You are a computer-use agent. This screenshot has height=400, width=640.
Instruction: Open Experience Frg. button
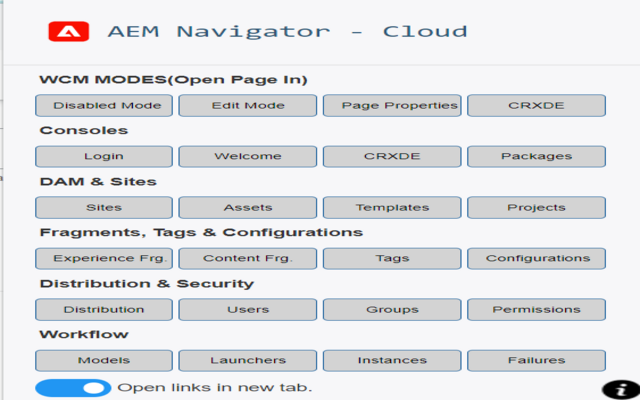pyautogui.click(x=104, y=258)
